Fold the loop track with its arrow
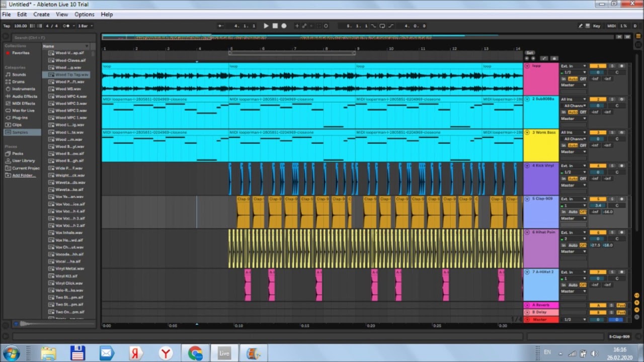 click(x=527, y=66)
